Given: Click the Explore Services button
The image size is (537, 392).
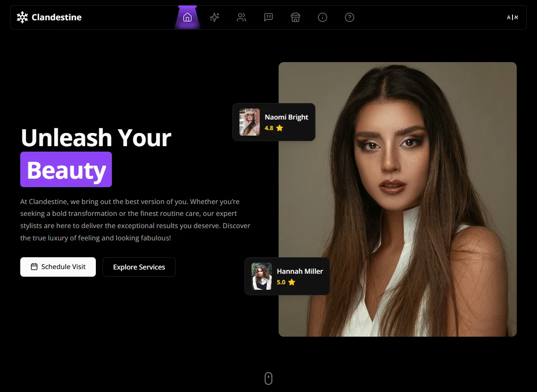Looking at the screenshot, I should (139, 267).
